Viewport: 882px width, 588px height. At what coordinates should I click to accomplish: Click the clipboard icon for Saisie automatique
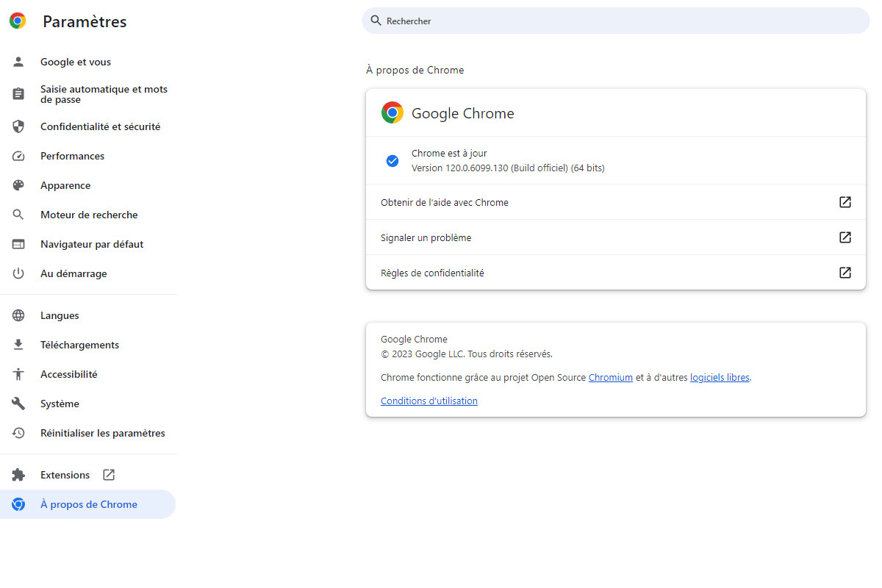click(x=18, y=94)
